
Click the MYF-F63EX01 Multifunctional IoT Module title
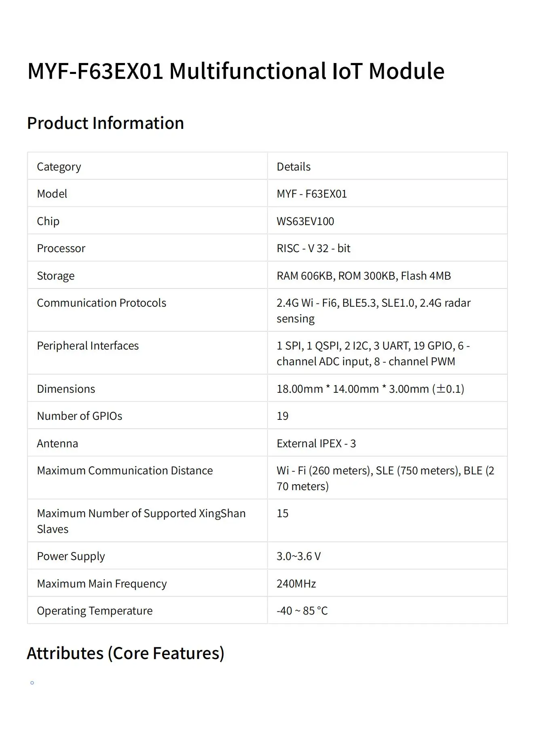pyautogui.click(x=236, y=71)
